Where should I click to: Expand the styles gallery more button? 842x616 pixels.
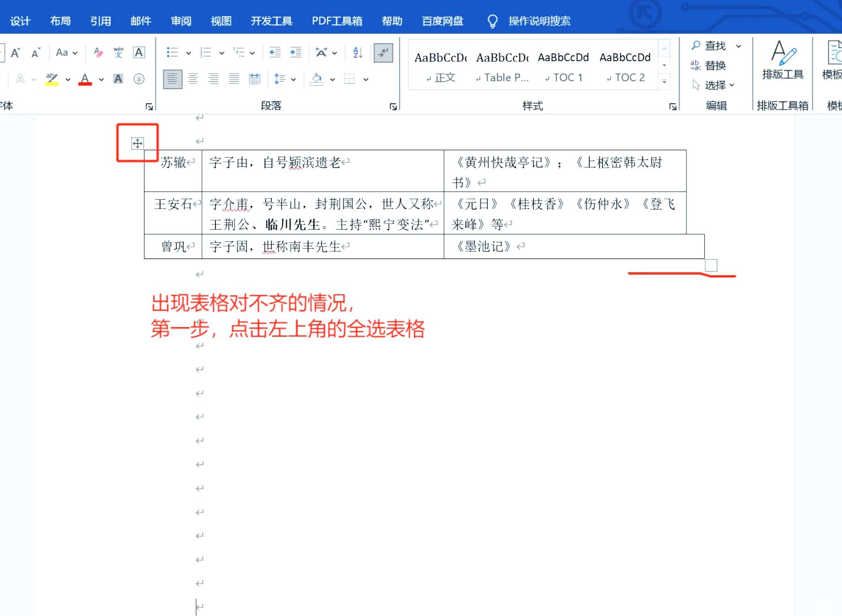(664, 82)
